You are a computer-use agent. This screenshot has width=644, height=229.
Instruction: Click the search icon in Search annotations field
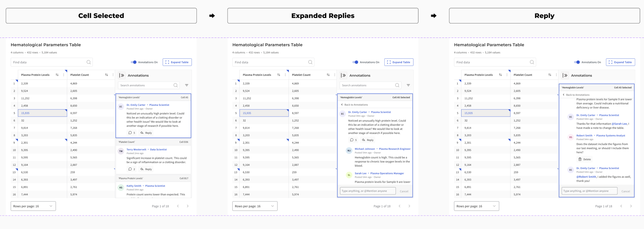[x=175, y=85]
